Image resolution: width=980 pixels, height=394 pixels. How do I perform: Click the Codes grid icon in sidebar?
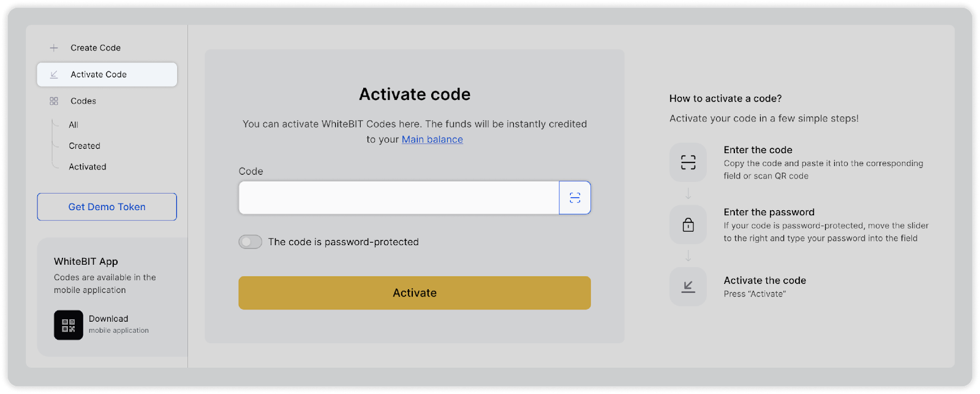[54, 101]
